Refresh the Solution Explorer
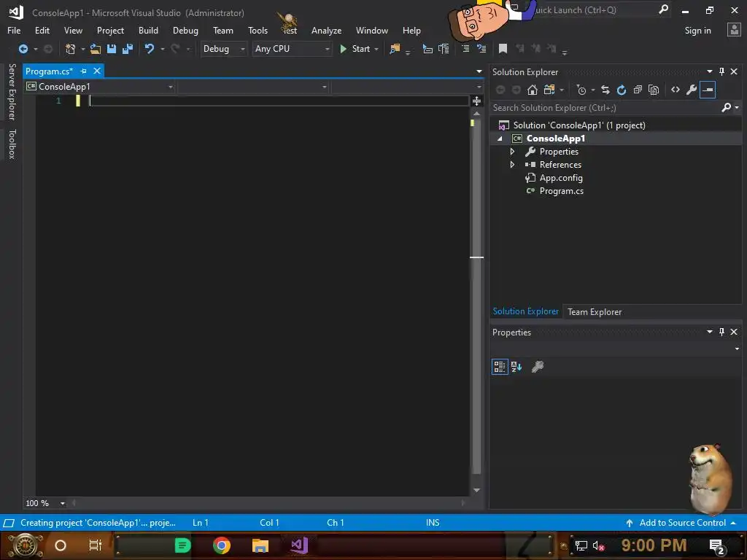 622,90
